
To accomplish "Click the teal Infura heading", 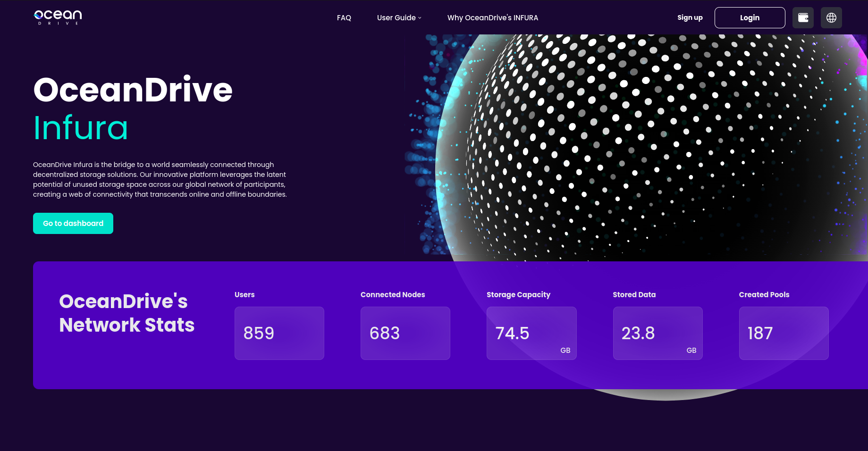I will pos(81,128).
